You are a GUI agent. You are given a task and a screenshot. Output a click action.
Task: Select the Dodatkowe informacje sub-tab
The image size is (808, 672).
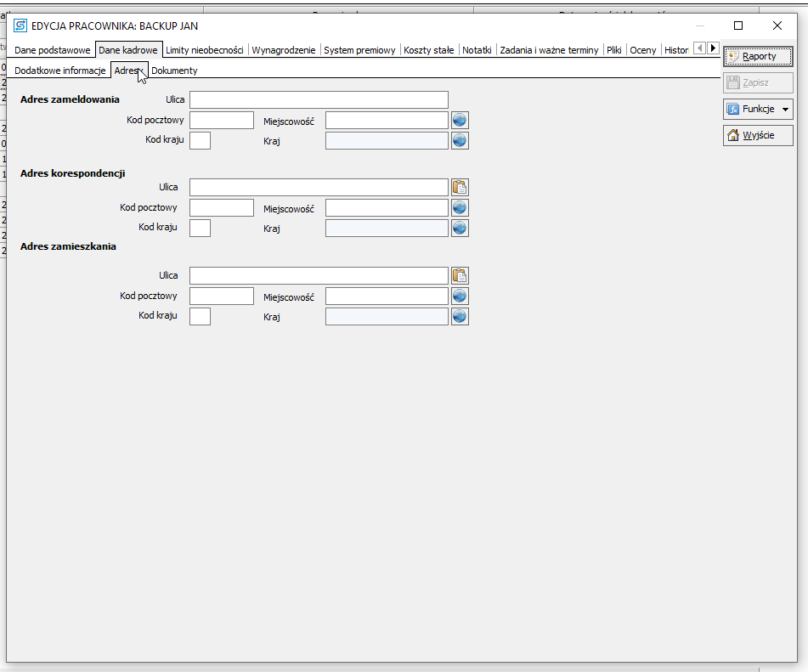pyautogui.click(x=59, y=71)
